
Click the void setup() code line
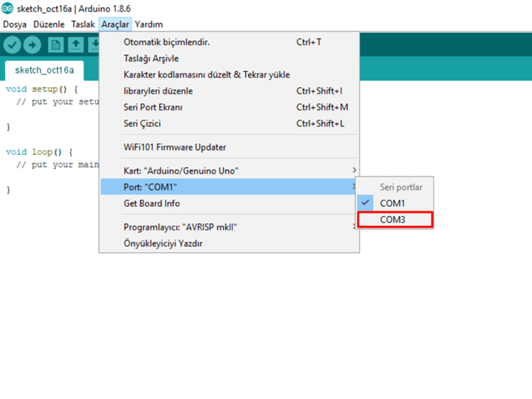(x=42, y=89)
